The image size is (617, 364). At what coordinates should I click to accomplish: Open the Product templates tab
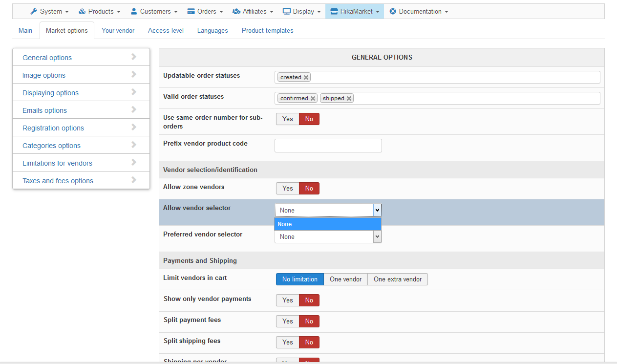[267, 30]
